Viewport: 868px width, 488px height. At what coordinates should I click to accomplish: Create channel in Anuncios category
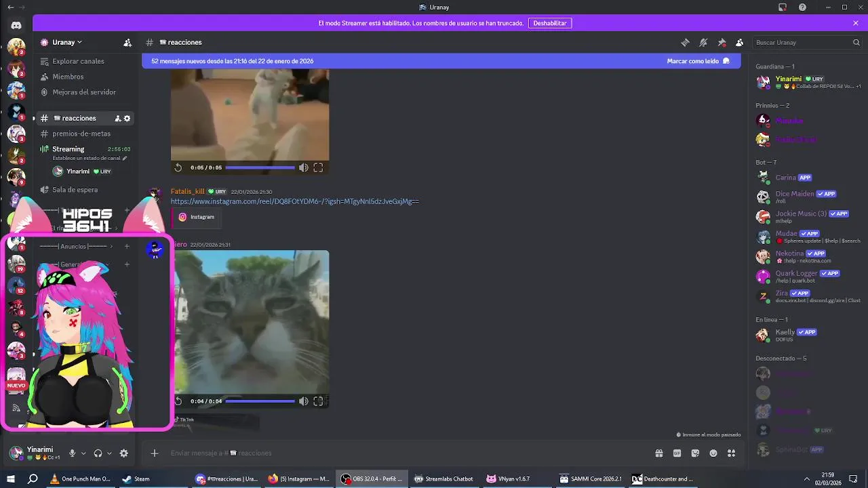tap(127, 246)
